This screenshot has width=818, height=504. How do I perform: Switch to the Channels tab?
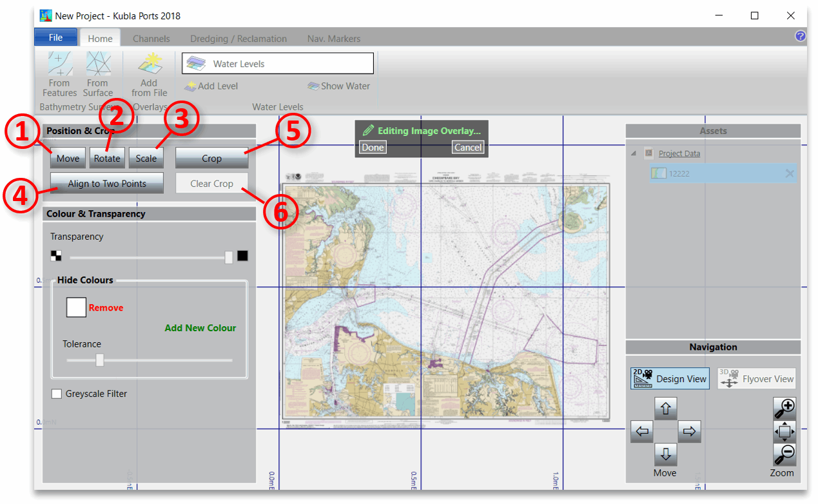pyautogui.click(x=151, y=39)
